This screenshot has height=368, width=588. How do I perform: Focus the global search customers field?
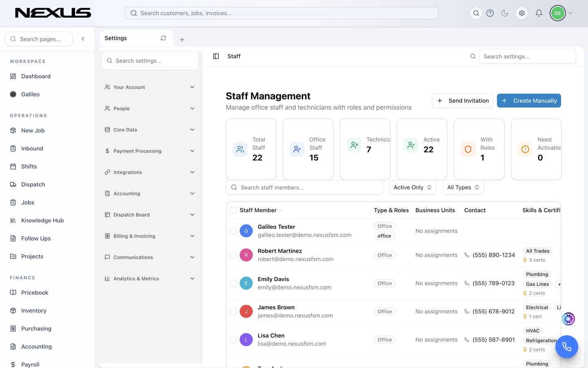coord(281,13)
